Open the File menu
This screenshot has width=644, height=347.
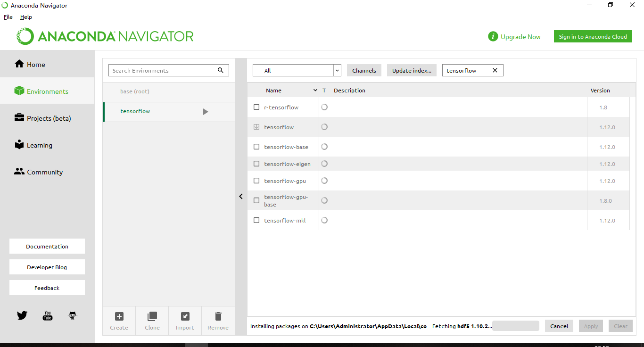pyautogui.click(x=8, y=17)
